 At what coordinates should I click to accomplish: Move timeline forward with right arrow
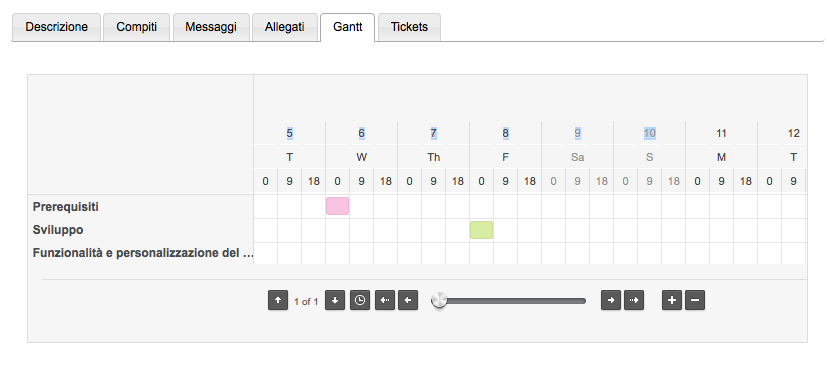click(x=611, y=300)
